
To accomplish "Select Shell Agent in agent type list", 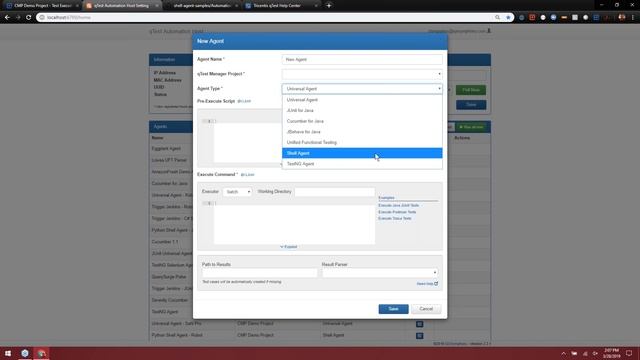I will pyautogui.click(x=362, y=153).
